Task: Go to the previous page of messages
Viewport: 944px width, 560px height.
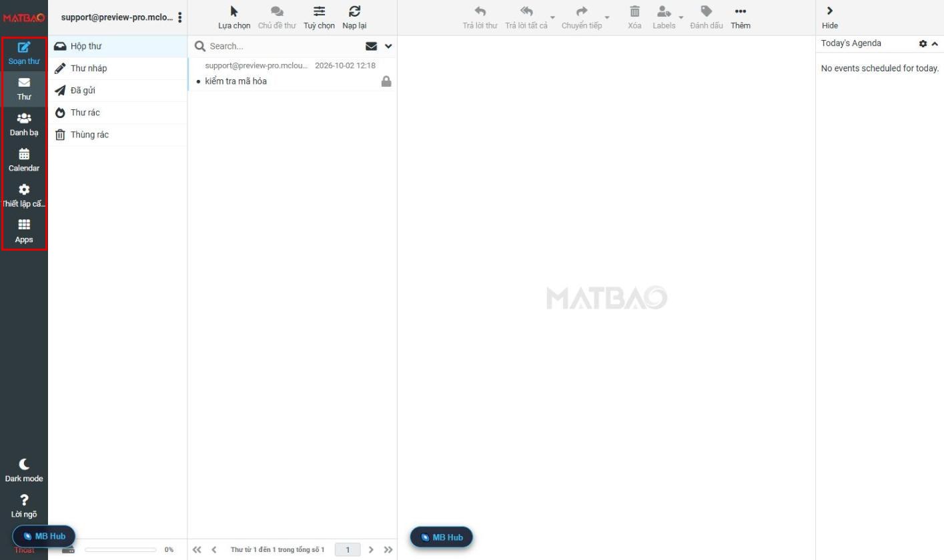Action: tap(214, 550)
